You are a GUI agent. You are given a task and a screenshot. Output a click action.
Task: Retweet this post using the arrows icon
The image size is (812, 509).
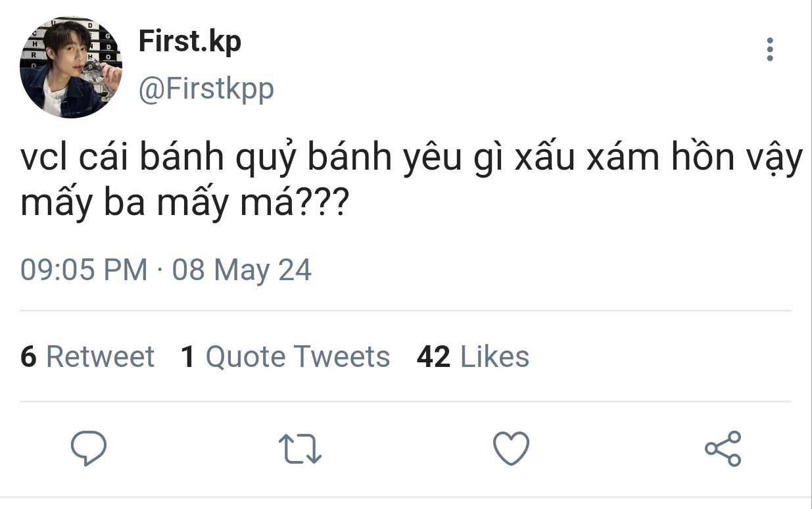pos(300,449)
